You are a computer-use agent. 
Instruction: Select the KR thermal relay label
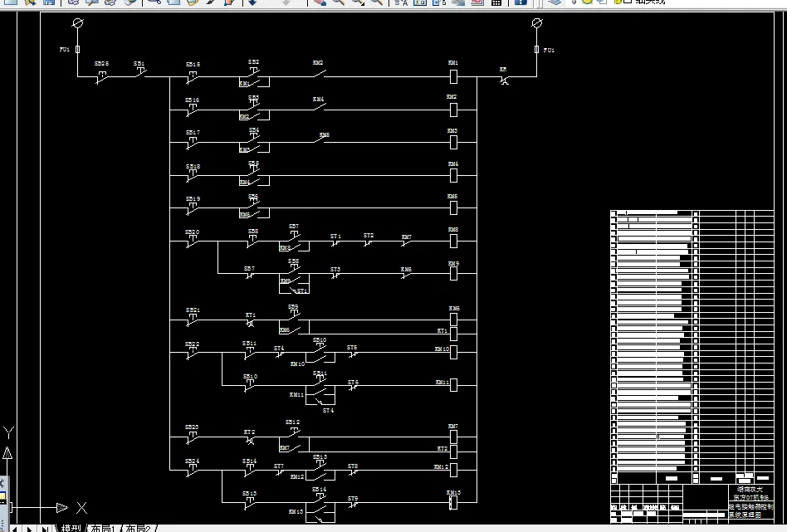503,69
